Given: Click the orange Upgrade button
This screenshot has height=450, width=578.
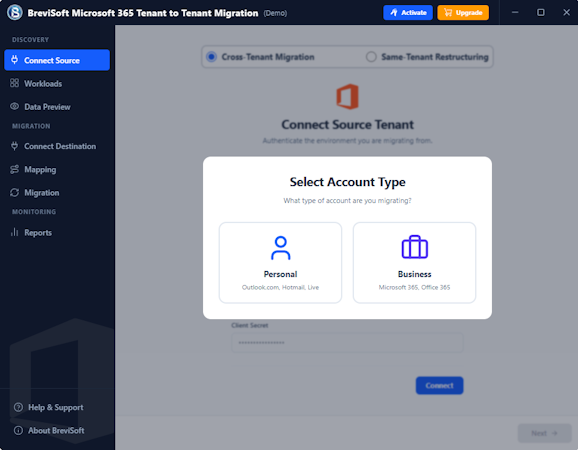Looking at the screenshot, I should pos(463,13).
